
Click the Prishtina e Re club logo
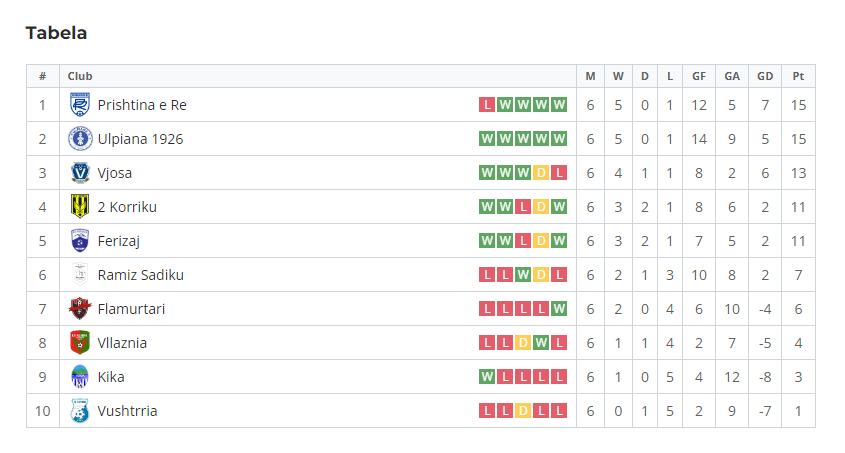80,105
